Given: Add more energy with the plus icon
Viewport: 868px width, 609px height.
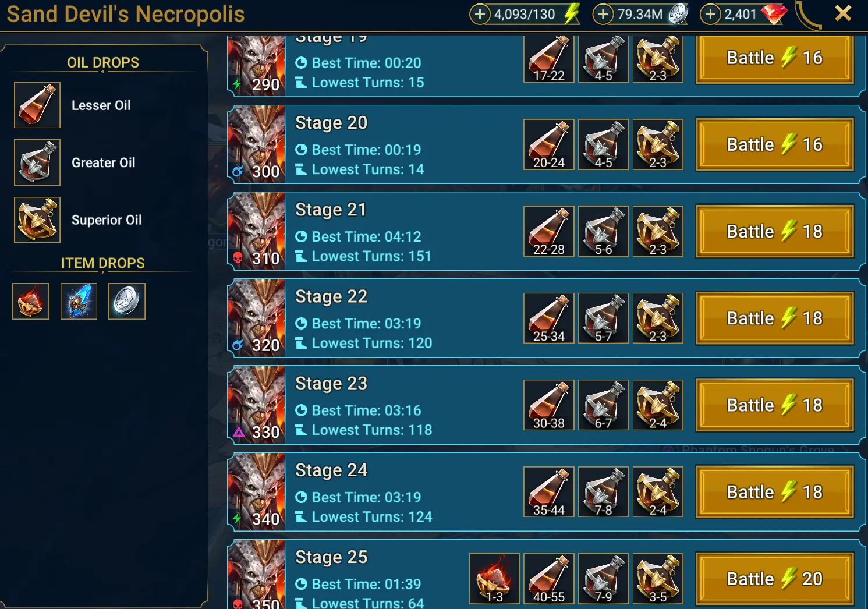Looking at the screenshot, I should point(480,14).
